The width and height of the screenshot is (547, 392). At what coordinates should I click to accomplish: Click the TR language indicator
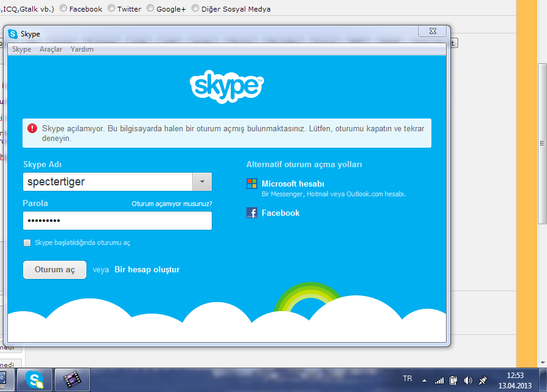coord(408,379)
